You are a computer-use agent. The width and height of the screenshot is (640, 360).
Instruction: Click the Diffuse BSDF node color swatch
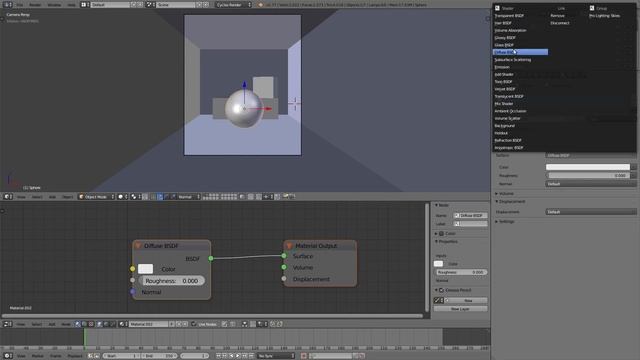pos(145,269)
